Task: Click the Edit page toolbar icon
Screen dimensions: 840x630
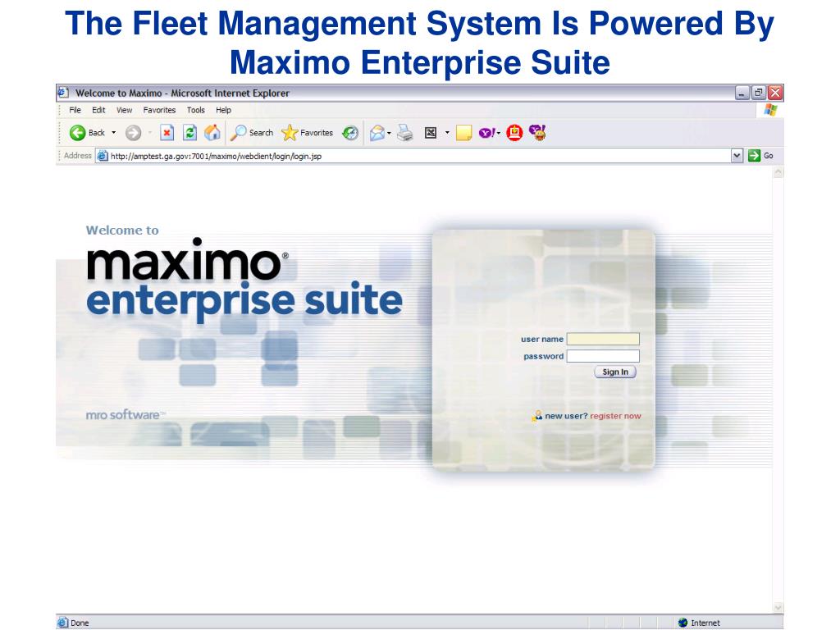Action: (431, 132)
